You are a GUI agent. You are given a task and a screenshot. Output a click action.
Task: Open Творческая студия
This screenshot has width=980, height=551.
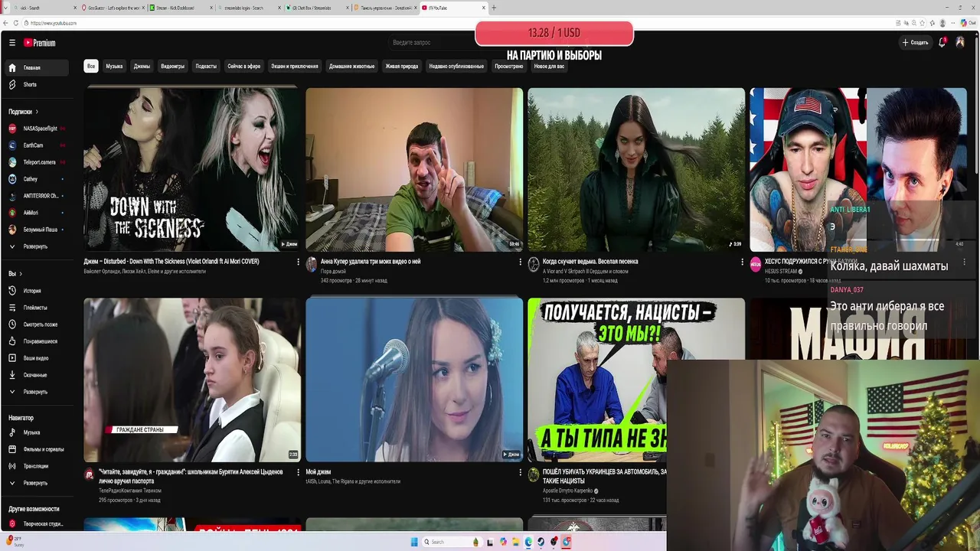35,524
